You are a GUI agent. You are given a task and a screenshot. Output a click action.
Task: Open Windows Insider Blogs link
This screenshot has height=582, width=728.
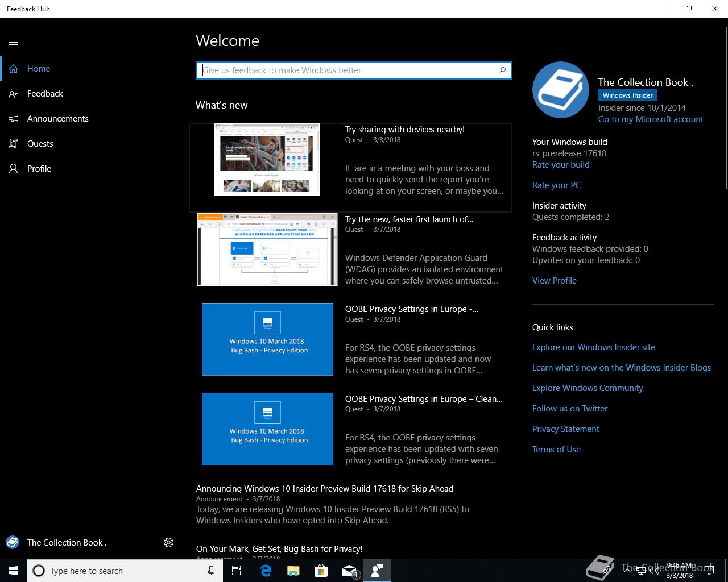622,368
